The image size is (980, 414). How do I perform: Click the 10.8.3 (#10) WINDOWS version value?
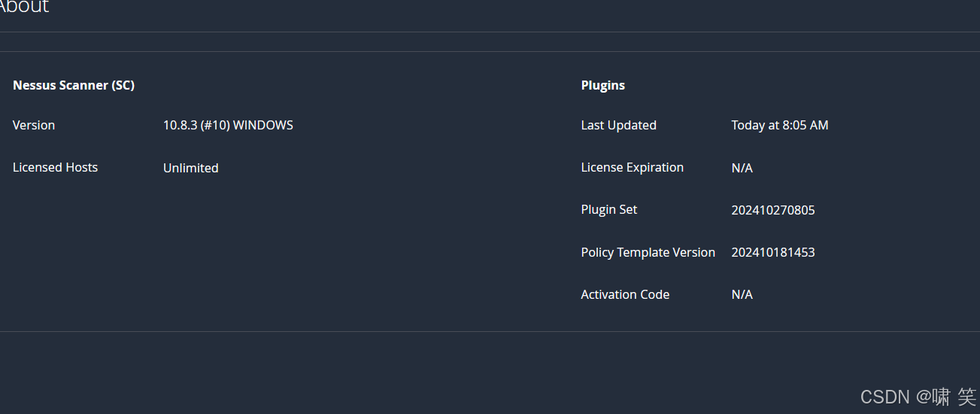(228, 126)
